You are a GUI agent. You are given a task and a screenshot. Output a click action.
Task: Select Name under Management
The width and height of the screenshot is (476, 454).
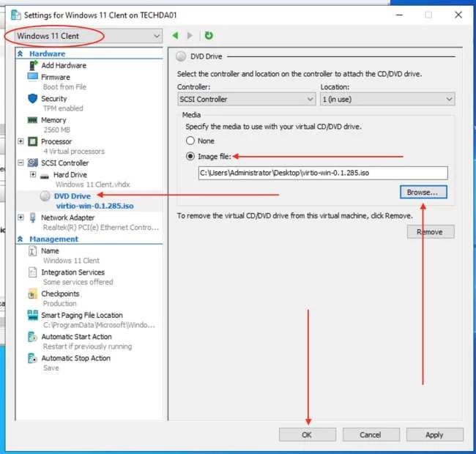click(50, 251)
